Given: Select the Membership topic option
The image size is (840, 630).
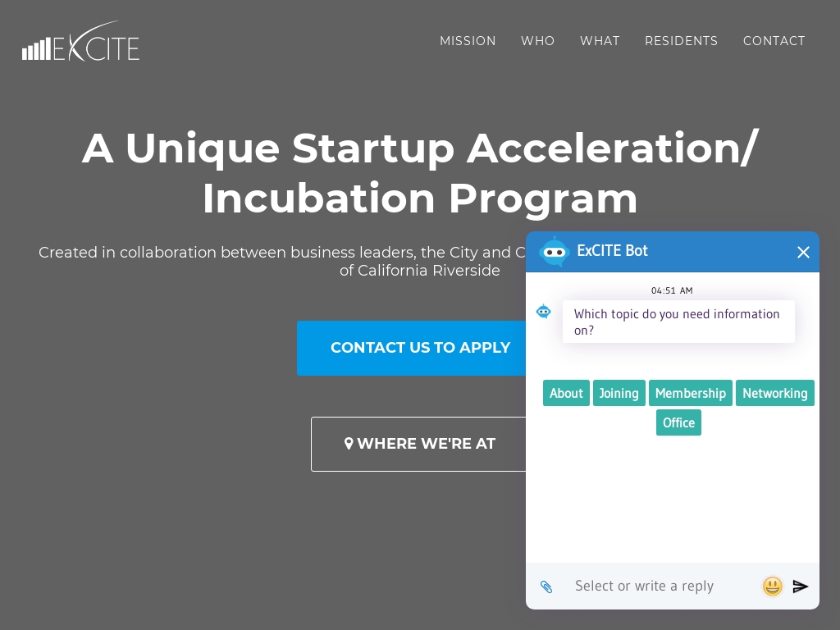Looking at the screenshot, I should pyautogui.click(x=691, y=393).
